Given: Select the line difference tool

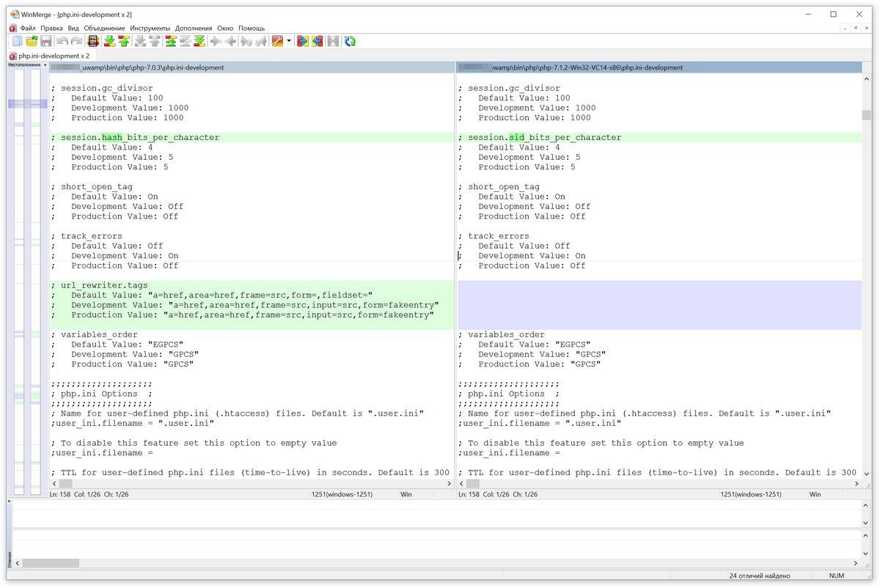Looking at the screenshot, I should (93, 41).
